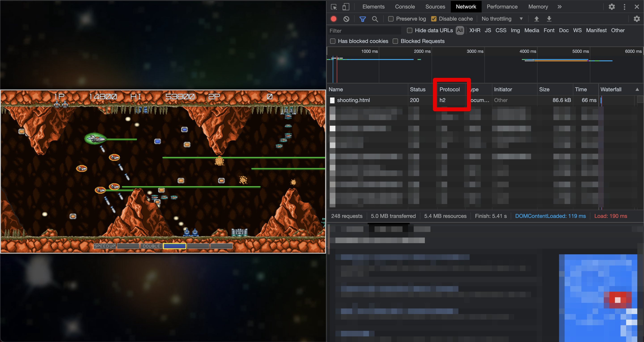
Task: Toggle the network filter funnel icon
Action: (363, 19)
